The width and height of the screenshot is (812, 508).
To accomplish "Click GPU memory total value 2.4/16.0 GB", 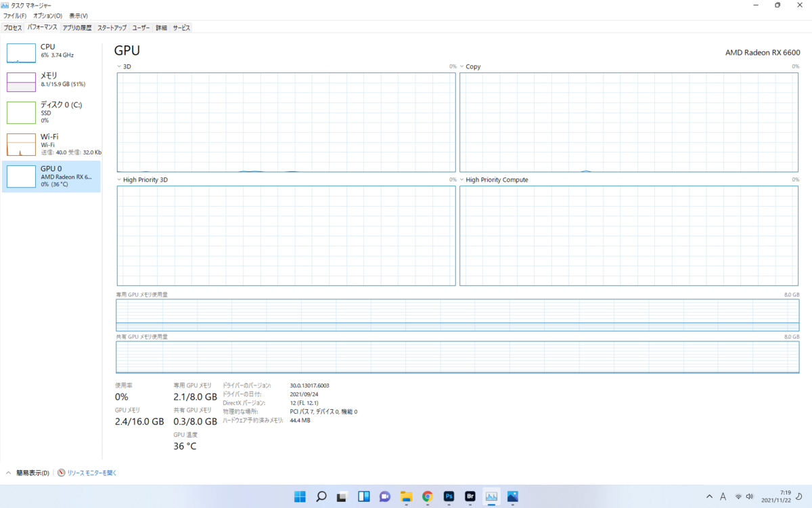I will (x=139, y=421).
